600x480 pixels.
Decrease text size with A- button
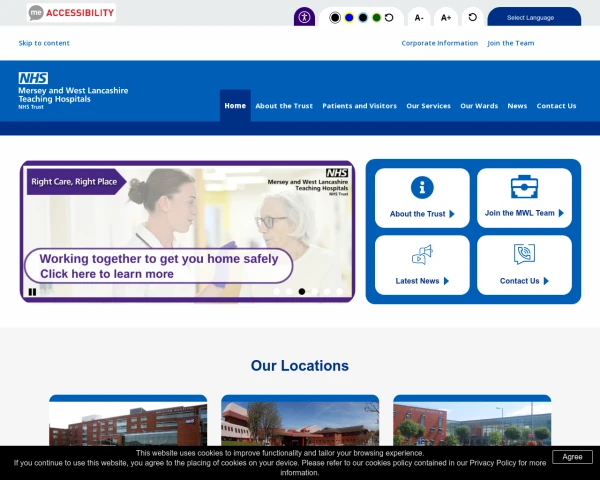[x=419, y=18]
